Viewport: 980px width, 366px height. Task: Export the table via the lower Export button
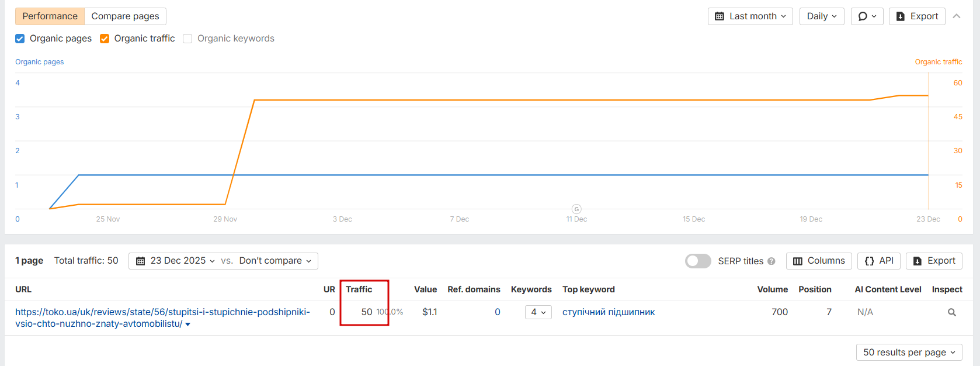click(934, 261)
